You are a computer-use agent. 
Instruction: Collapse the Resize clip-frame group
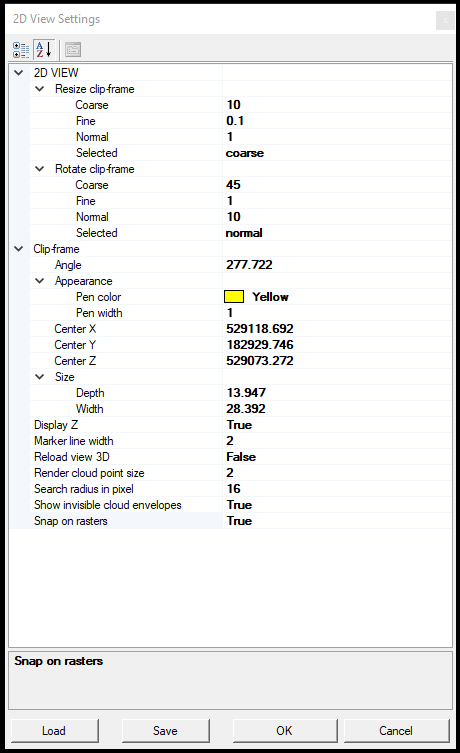[40, 89]
